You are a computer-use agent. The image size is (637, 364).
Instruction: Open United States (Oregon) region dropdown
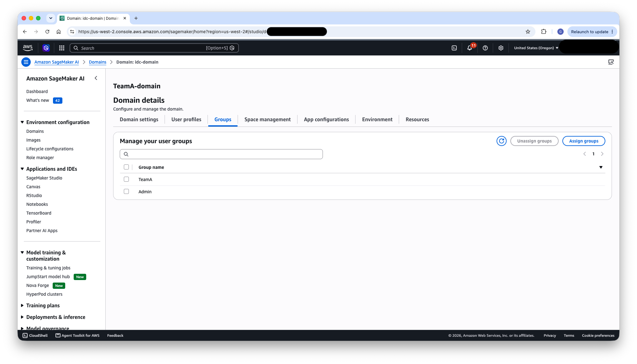[536, 48]
